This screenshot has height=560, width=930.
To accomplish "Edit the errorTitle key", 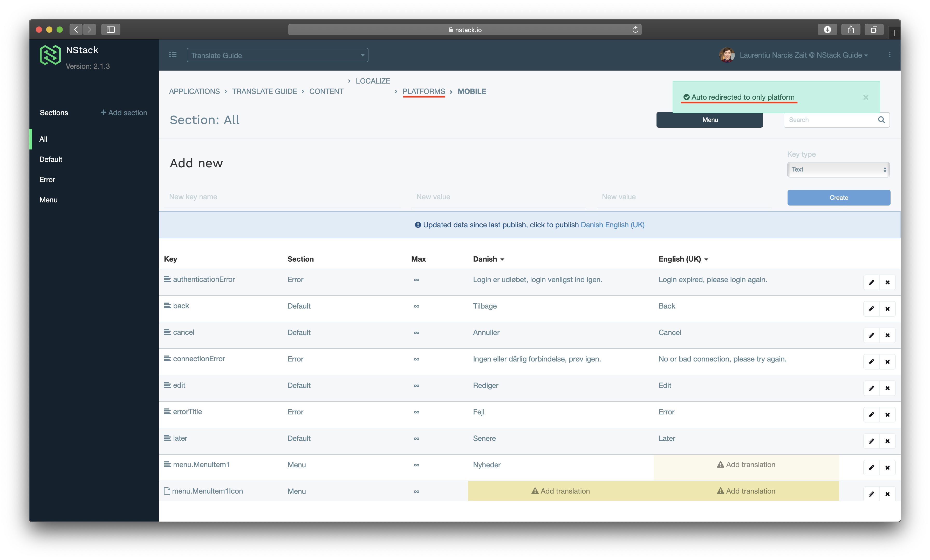I will tap(871, 414).
